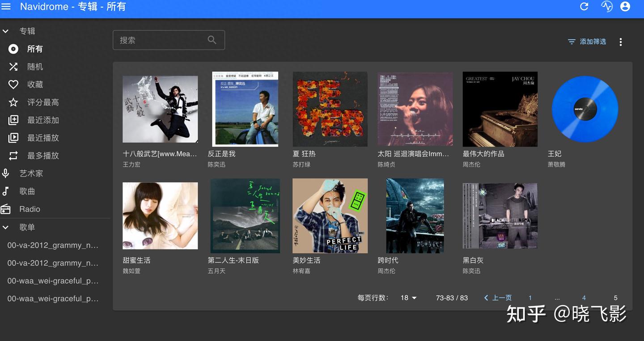Image resolution: width=644 pixels, height=341 pixels.
Task: Open 最近添加 recently added icon
Action: pos(13,120)
